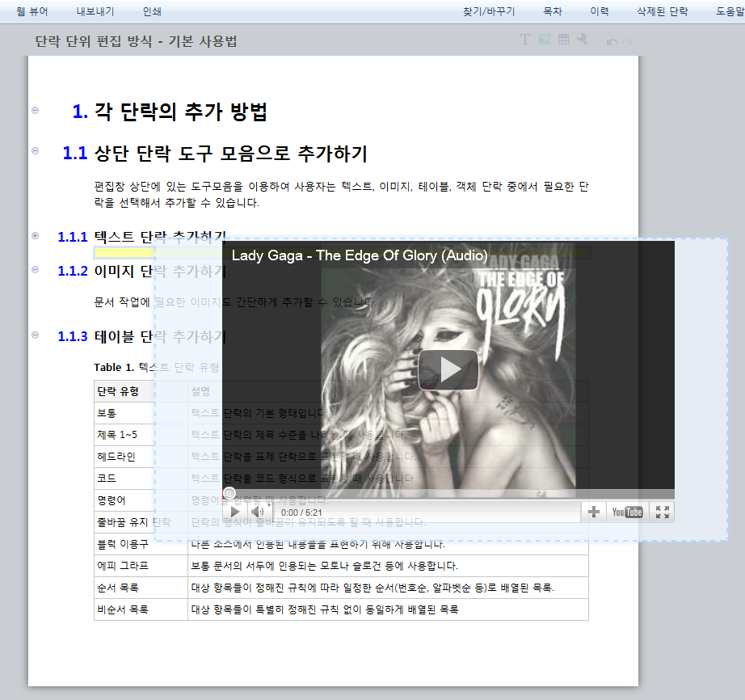
Task: Switch the video to fullscreen
Action: 663,512
